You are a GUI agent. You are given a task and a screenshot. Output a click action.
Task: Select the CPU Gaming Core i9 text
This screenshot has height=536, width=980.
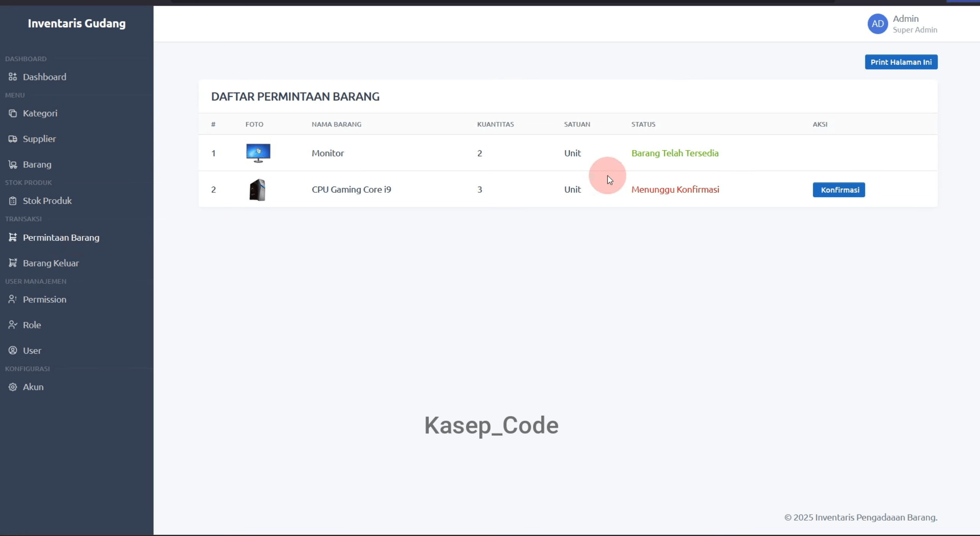(x=351, y=189)
